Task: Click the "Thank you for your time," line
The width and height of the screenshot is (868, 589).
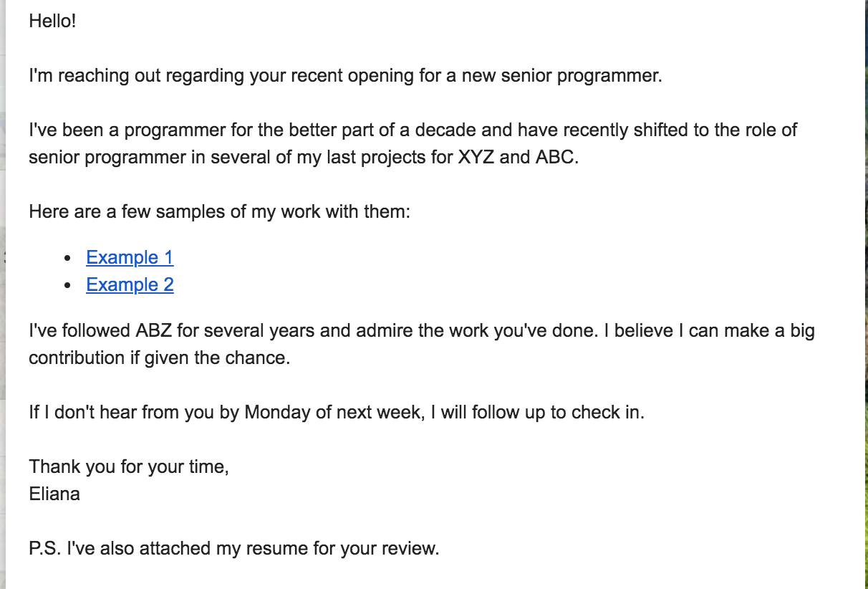Action: click(x=129, y=467)
